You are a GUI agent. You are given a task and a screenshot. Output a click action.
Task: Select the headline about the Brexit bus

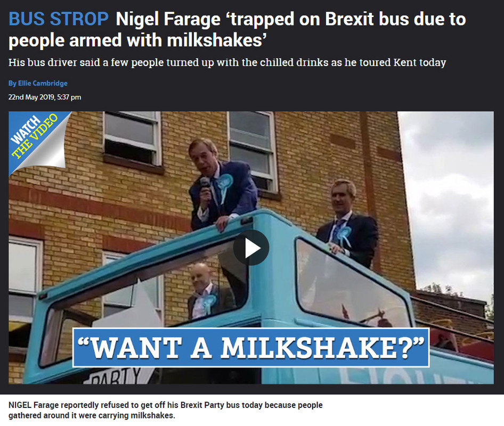tap(237, 30)
